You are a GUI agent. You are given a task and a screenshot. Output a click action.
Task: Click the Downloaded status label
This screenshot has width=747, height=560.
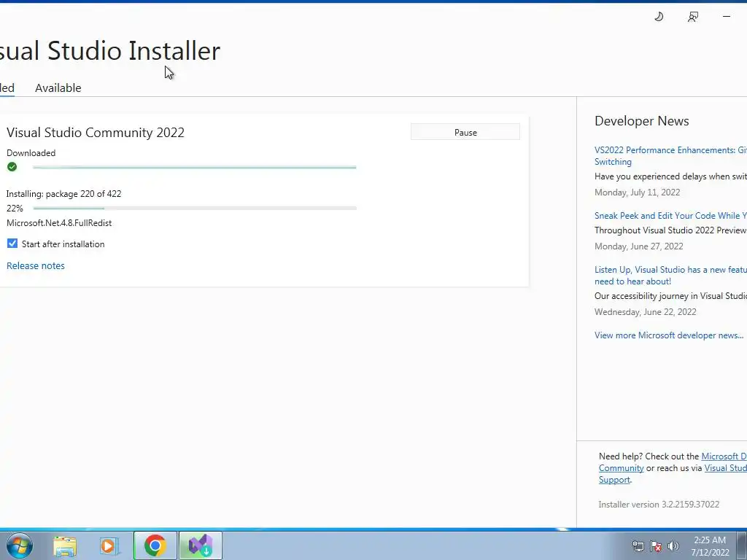coord(31,153)
